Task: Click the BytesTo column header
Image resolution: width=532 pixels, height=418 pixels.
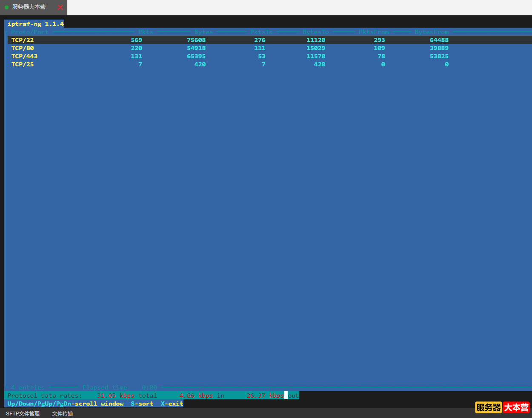Action: pos(315,32)
